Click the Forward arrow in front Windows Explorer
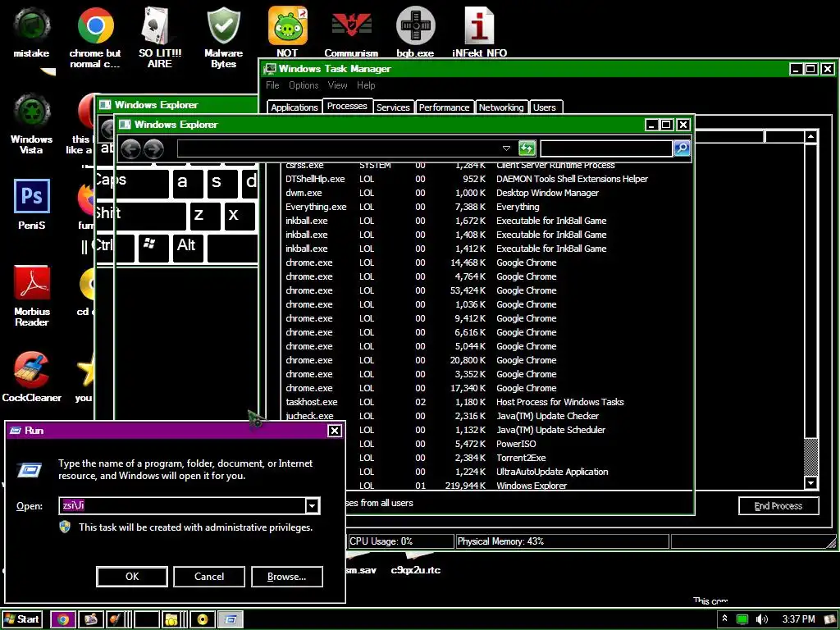Viewport: 840px width, 630px height. pos(153,148)
